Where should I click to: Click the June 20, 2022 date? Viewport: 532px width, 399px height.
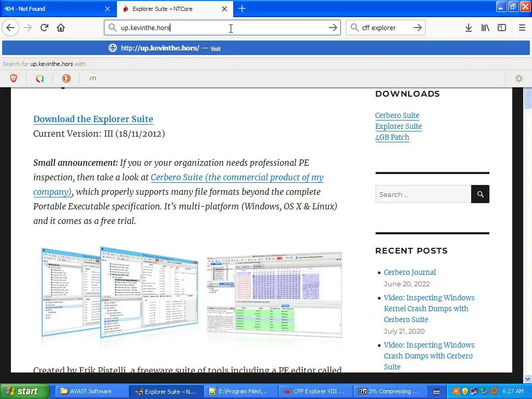(407, 284)
